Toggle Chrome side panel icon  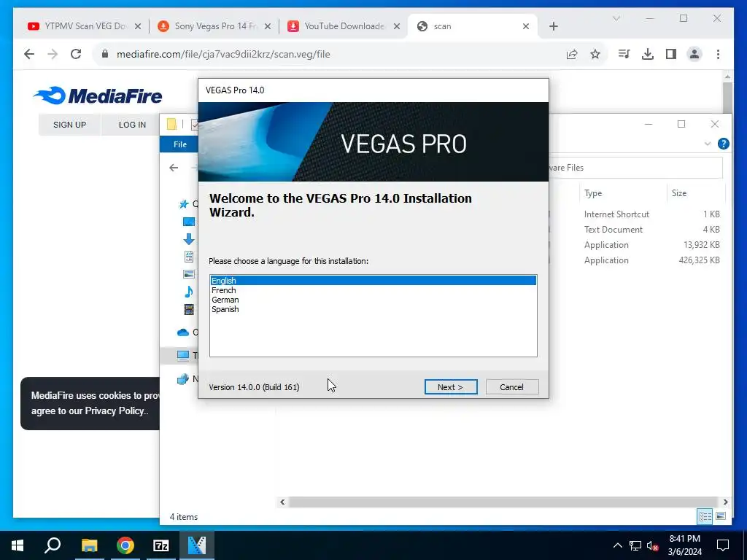(671, 54)
